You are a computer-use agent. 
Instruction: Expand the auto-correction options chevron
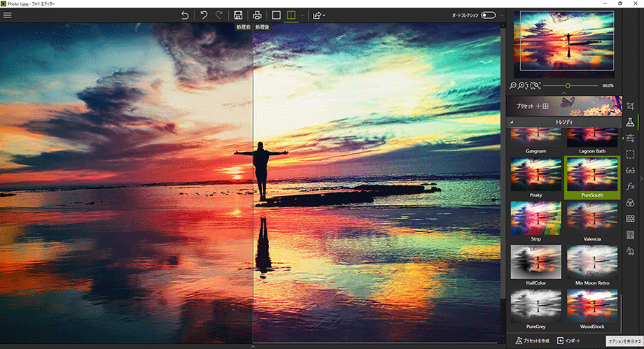pos(501,15)
